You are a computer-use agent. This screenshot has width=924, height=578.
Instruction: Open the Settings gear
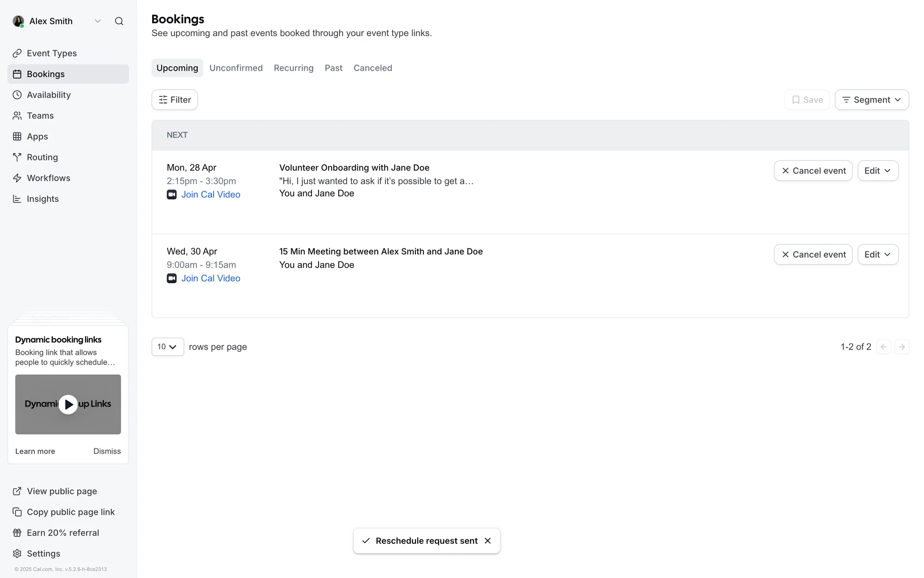tap(17, 553)
